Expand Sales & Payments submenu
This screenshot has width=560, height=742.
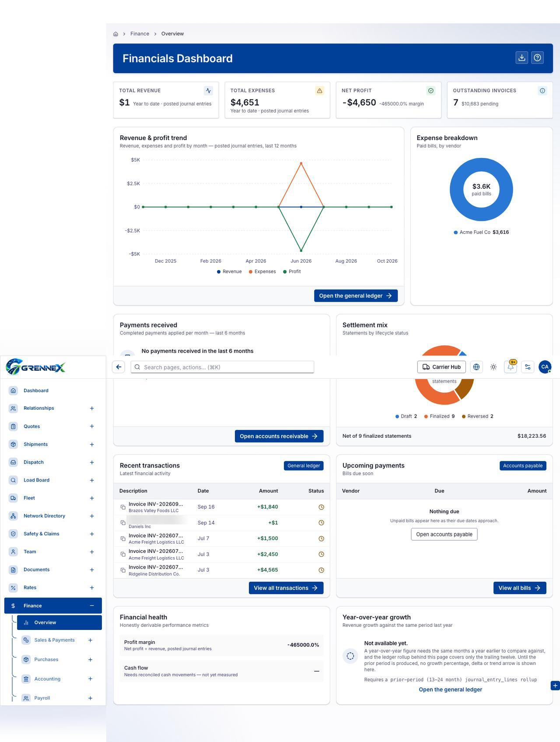pyautogui.click(x=90, y=640)
